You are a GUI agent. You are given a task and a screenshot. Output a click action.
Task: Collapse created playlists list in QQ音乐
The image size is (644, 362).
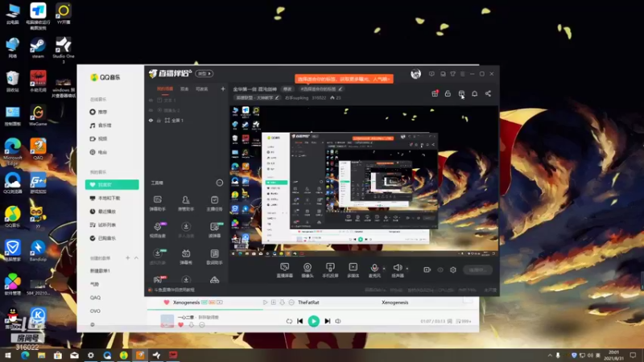click(136, 257)
